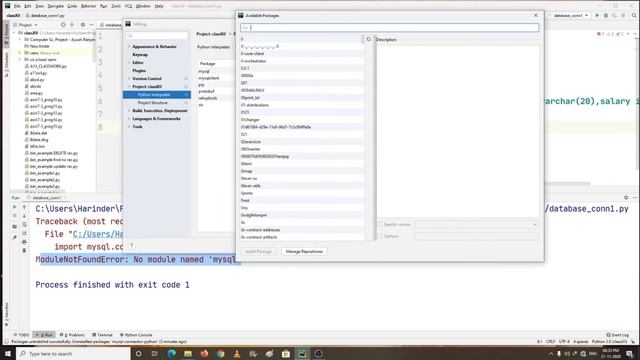
Task: Open the Tools menu
Action: pyautogui.click(x=116, y=6)
